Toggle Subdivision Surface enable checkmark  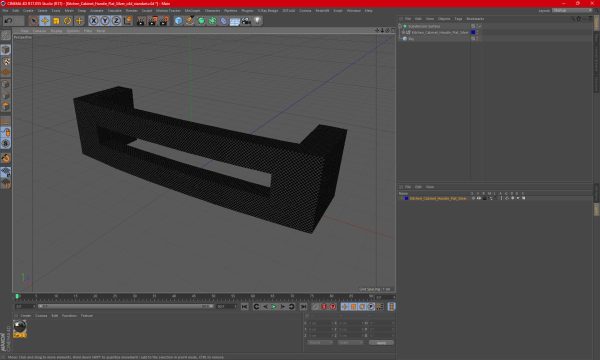479,26
